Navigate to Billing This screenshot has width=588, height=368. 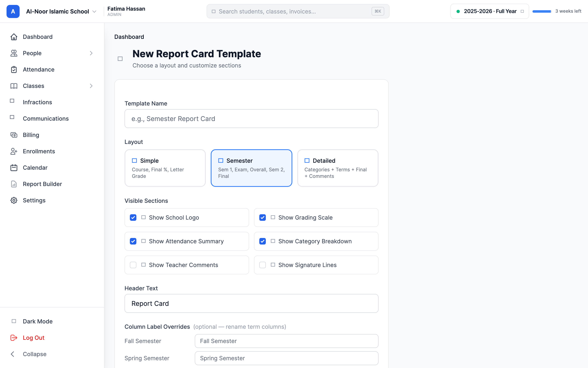point(31,135)
